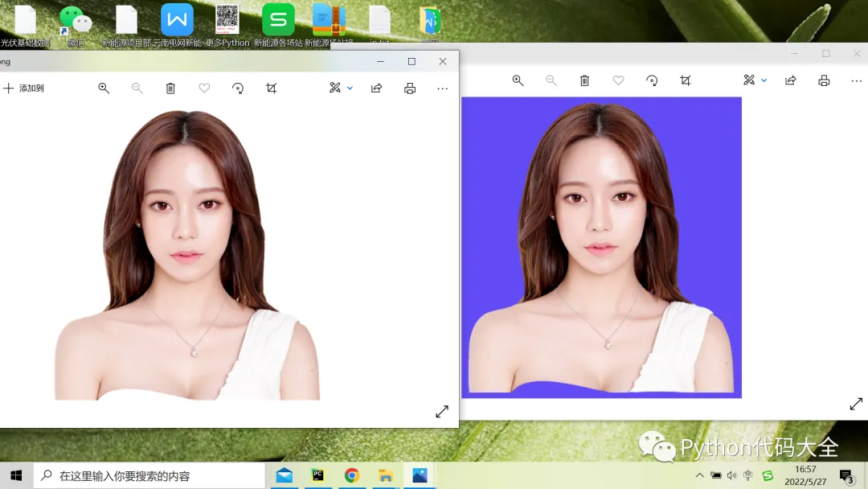Open the 更多Python QR code desktop file
The width and height of the screenshot is (868, 489).
(227, 25)
